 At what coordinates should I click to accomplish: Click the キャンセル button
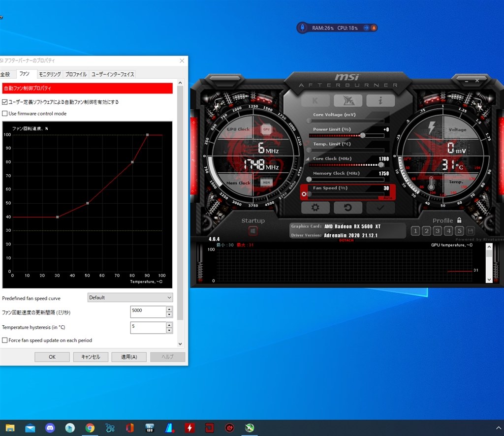click(91, 357)
